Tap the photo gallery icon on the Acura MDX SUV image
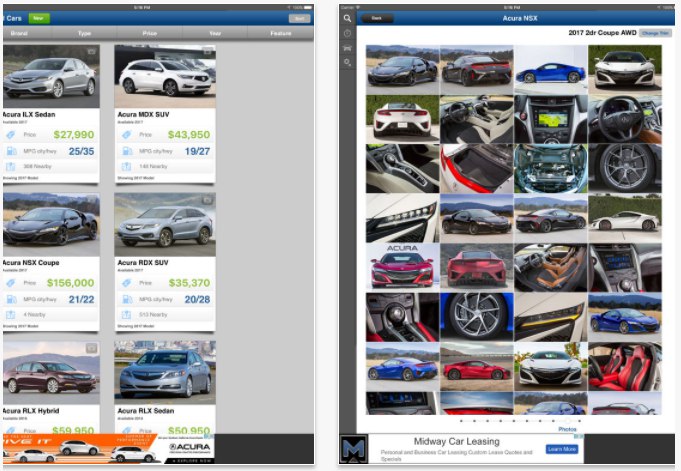 (207, 52)
